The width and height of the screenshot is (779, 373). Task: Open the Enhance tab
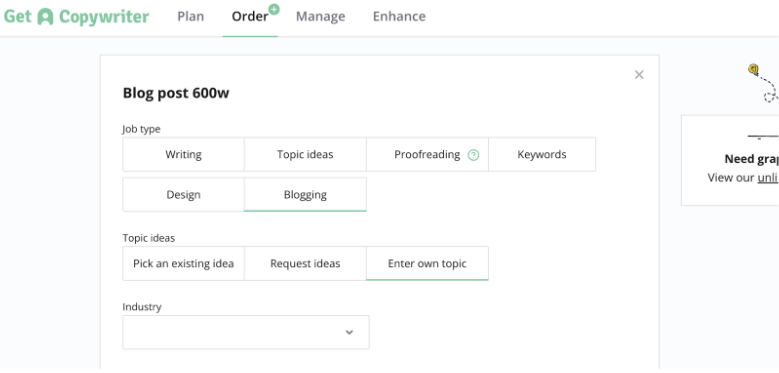click(399, 16)
